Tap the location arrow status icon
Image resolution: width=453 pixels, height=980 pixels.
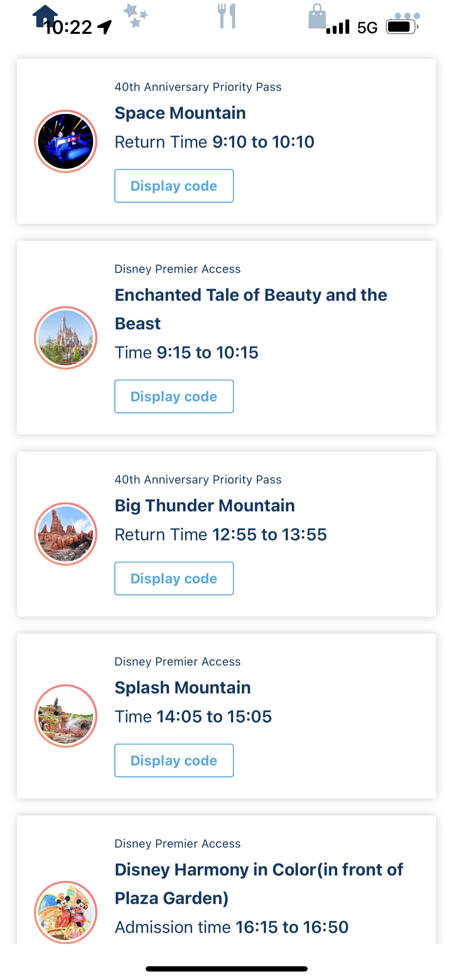coord(104,27)
